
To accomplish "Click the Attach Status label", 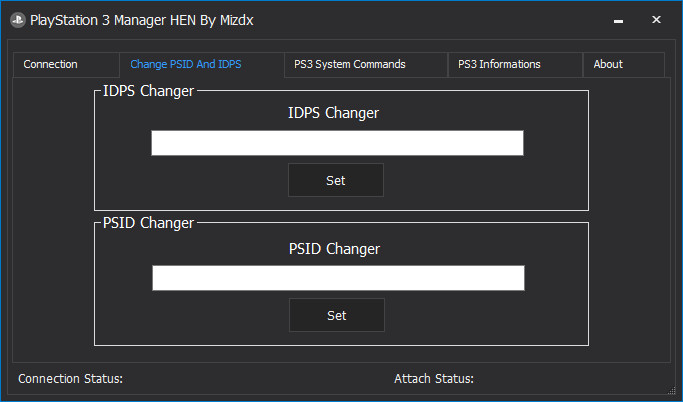I will click(x=434, y=379).
